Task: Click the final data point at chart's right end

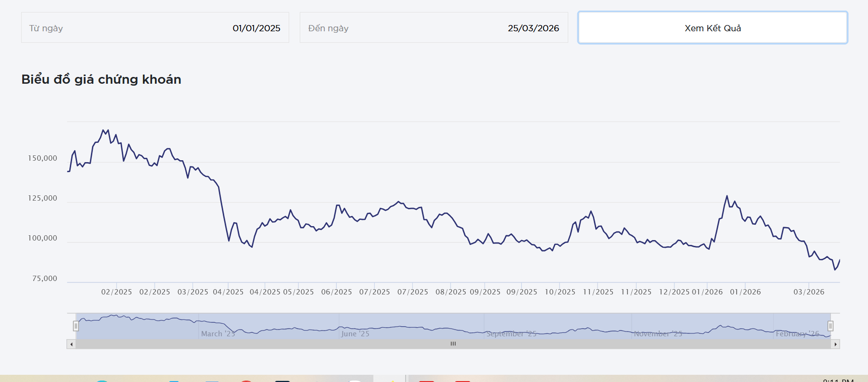Action: pos(840,260)
